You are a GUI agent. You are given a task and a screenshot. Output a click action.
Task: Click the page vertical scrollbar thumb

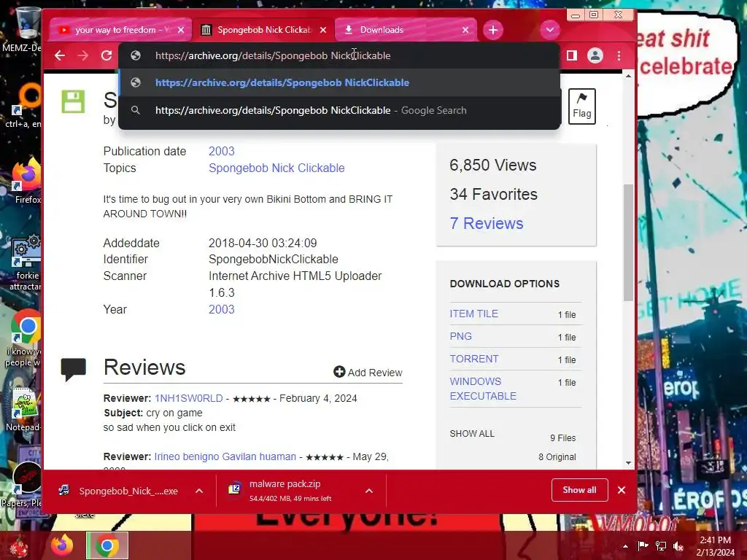pos(628,242)
